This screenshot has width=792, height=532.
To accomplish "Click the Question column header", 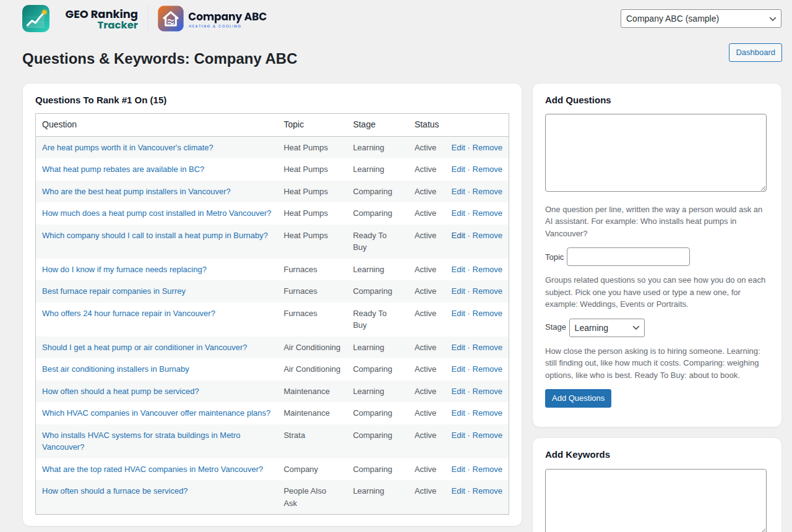I will [x=59, y=125].
